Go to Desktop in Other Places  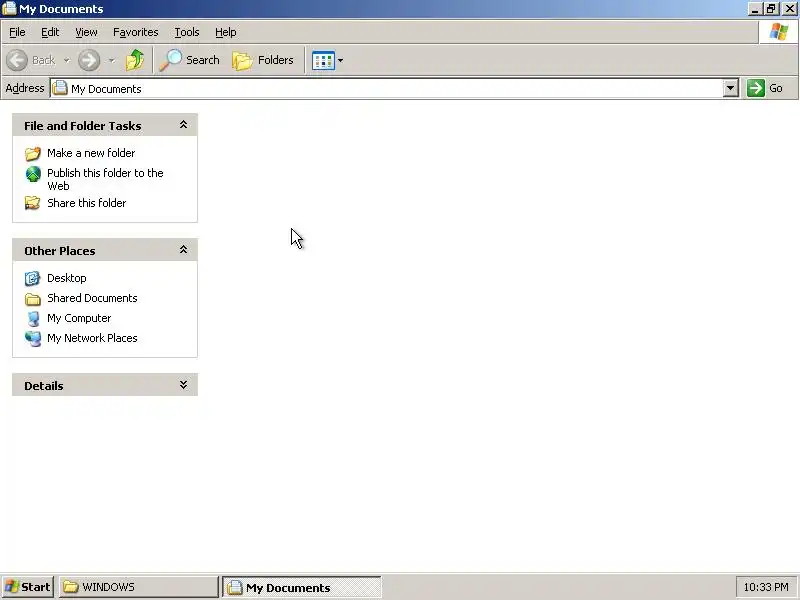pyautogui.click(x=67, y=278)
